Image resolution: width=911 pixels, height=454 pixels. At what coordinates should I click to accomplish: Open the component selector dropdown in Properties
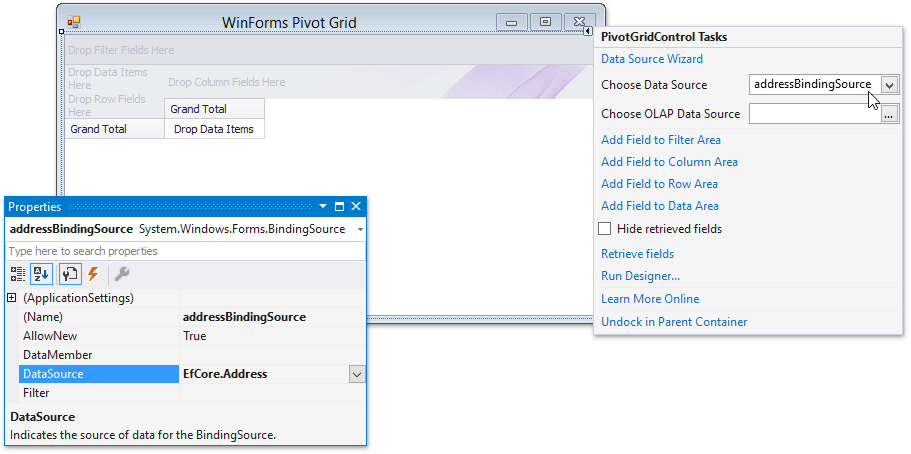pos(360,230)
